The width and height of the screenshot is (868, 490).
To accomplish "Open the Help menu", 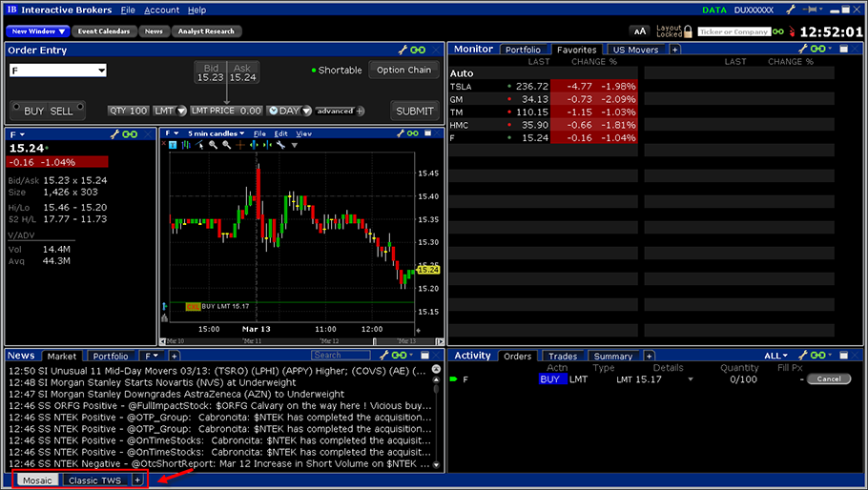I will [196, 10].
